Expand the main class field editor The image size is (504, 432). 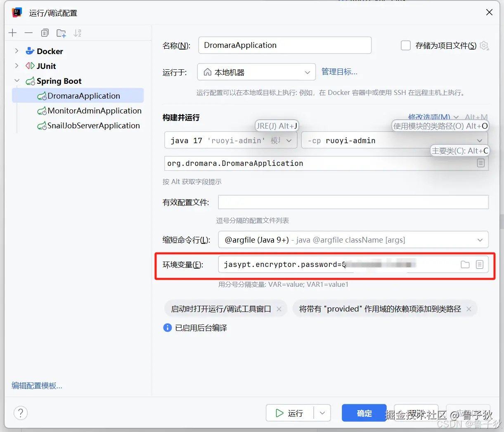[480, 163]
